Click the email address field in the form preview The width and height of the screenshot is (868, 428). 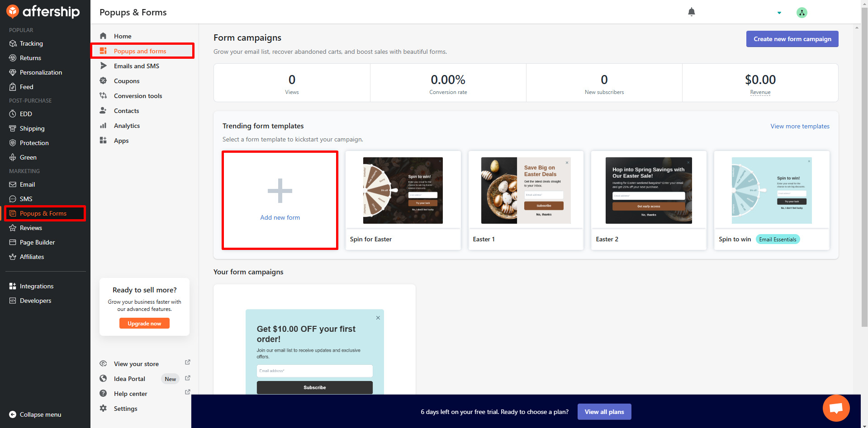[x=314, y=371]
